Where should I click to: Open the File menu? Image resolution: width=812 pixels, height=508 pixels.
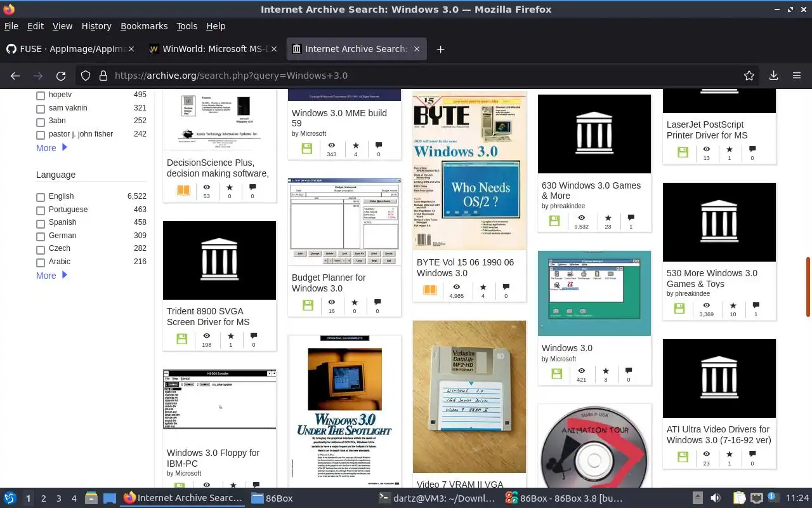pos(11,26)
